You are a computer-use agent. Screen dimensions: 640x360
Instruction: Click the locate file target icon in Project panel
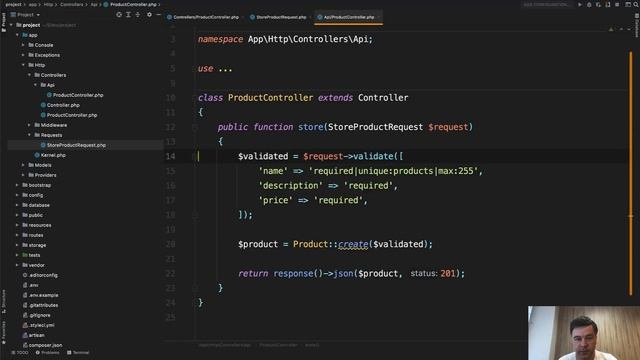pyautogui.click(x=119, y=15)
